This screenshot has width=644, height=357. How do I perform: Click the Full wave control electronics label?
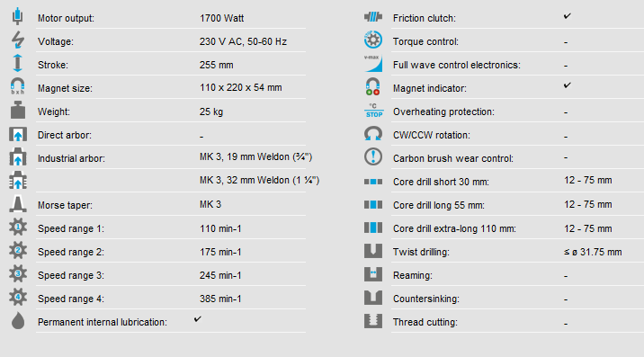(x=457, y=66)
